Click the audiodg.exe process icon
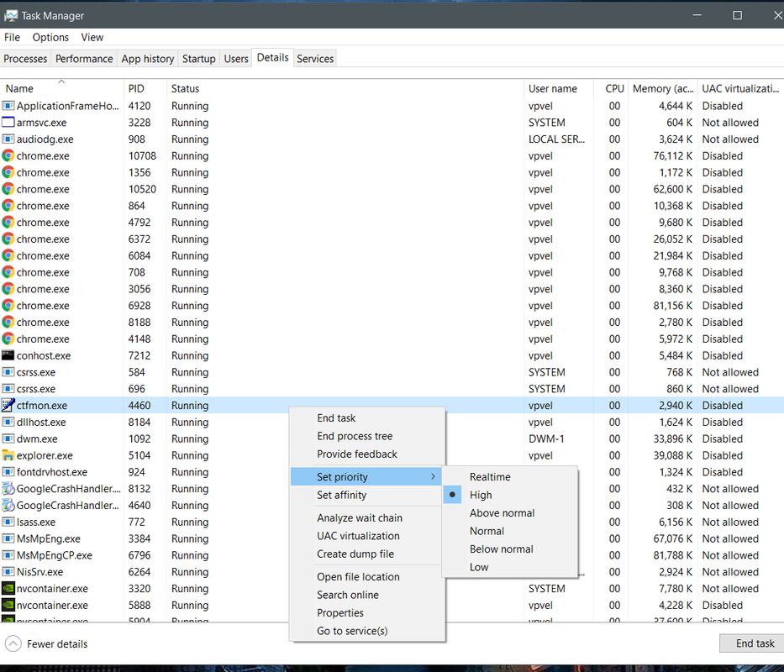The width and height of the screenshot is (784, 672). coord(8,139)
